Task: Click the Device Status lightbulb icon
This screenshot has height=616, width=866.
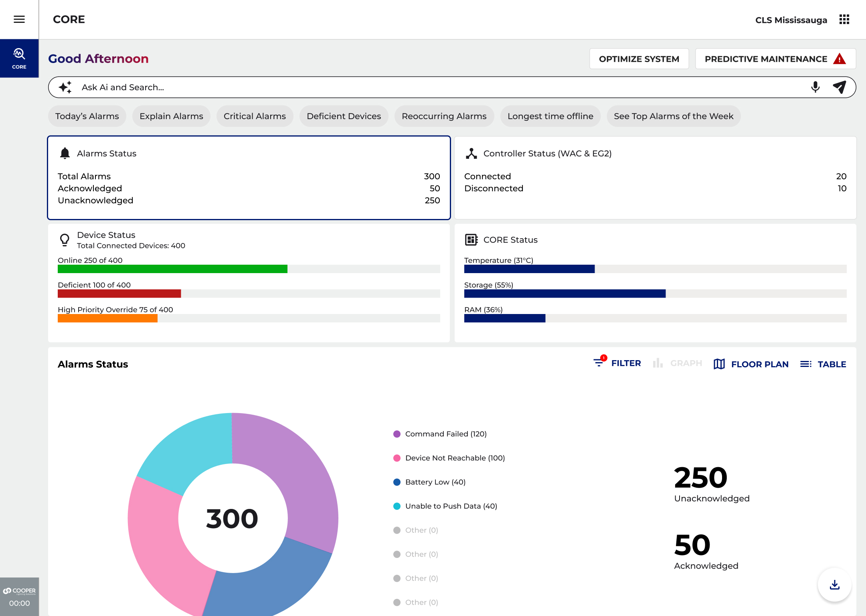Action: [65, 240]
